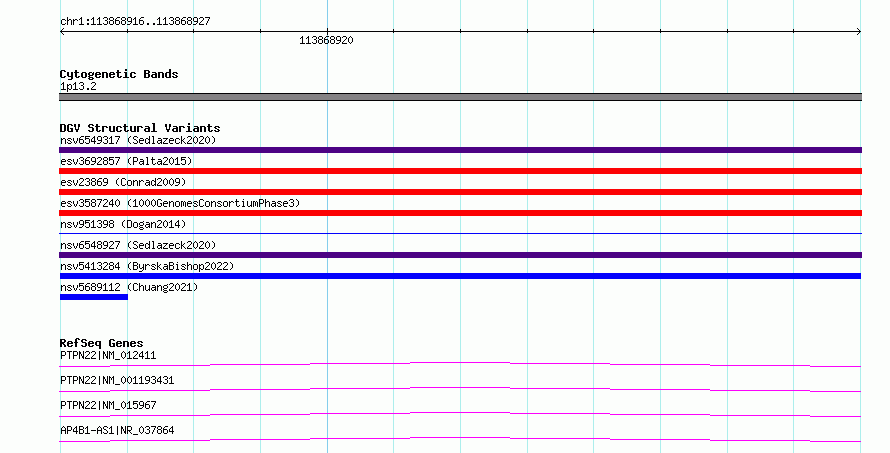Click the right arrow end of ruler
The height and width of the screenshot is (453, 890).
859,32
